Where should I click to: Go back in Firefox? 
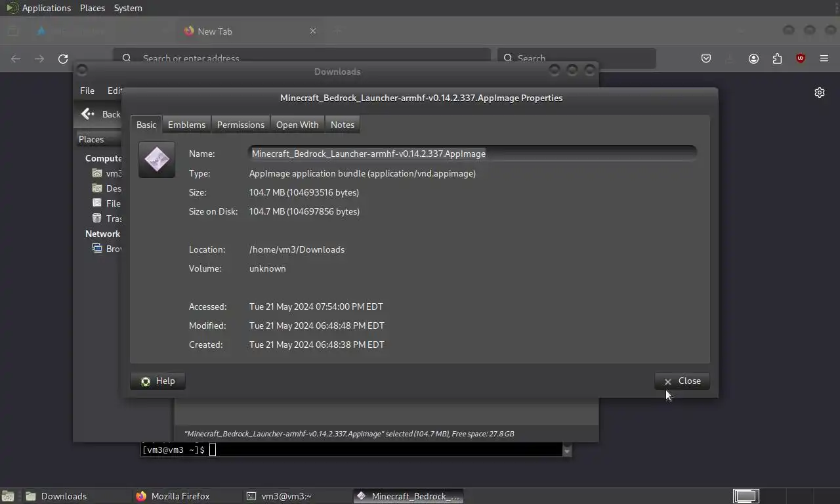click(16, 58)
